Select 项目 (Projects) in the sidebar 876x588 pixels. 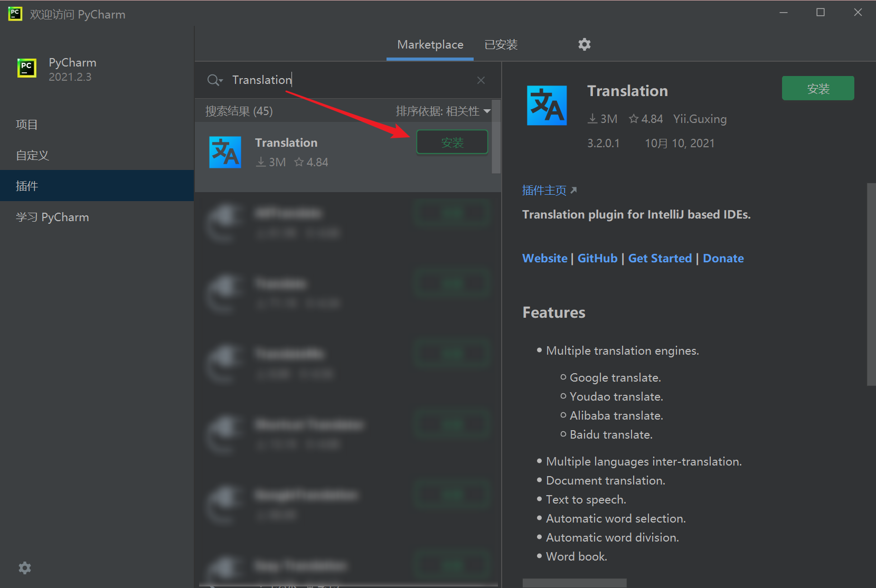pyautogui.click(x=27, y=125)
